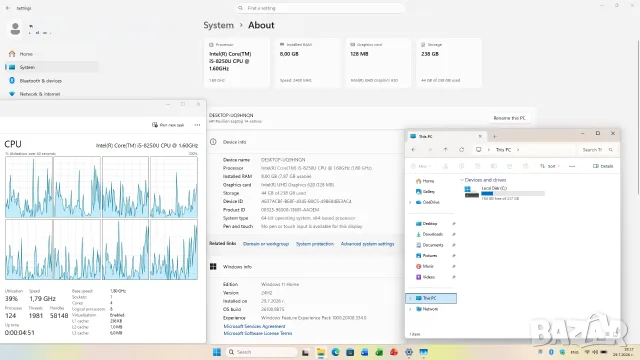Close the This PC tab
The image size is (640, 360).
click(480, 136)
